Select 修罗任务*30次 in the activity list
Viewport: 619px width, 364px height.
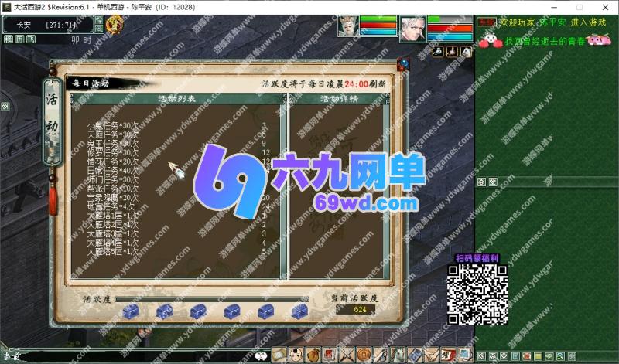click(113, 152)
